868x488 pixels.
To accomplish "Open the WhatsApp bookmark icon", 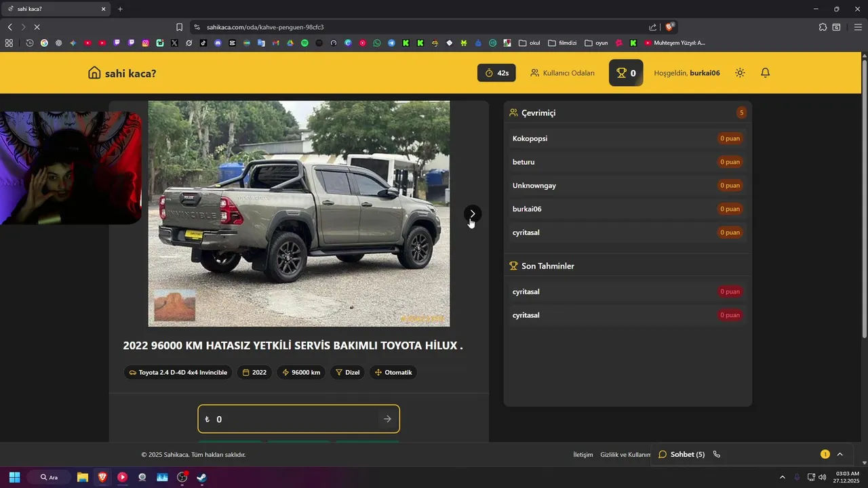I will tap(377, 43).
